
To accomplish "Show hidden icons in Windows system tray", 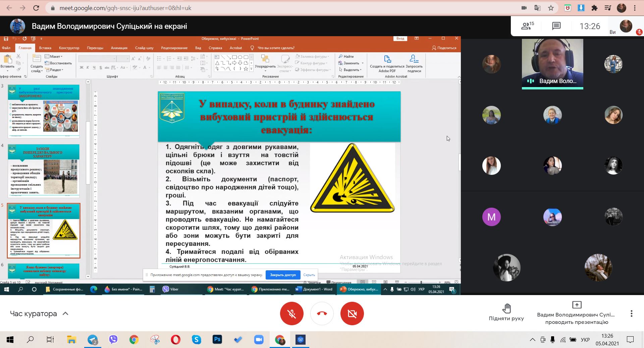I will [532, 340].
